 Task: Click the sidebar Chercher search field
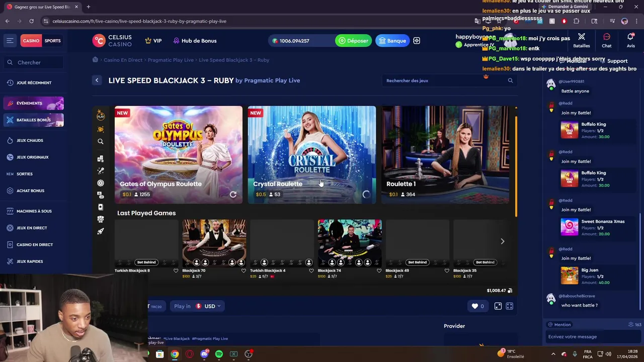[x=35, y=62]
